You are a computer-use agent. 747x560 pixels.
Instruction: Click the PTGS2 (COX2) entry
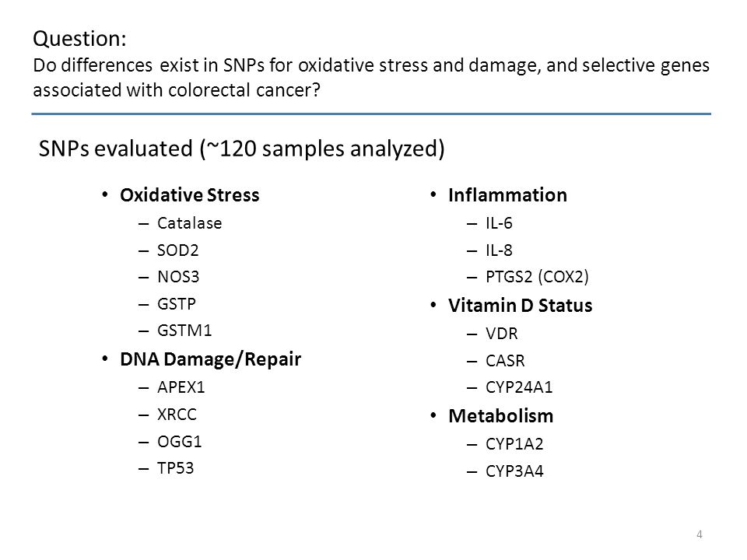(x=537, y=277)
